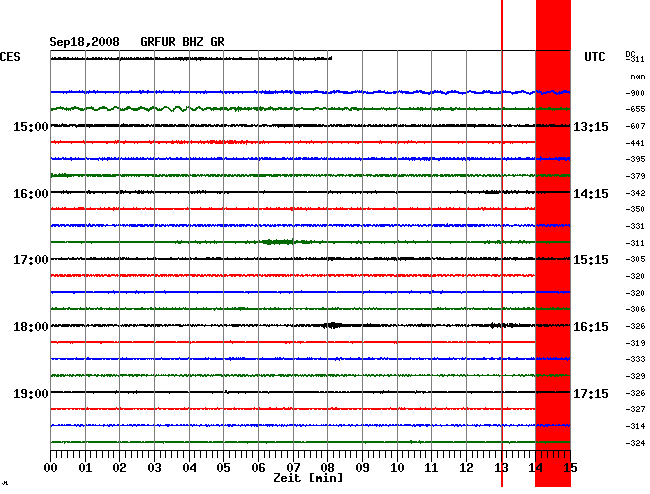Screen dimensions: 650x494
Task: Click the -342 DC offset value
Action: (x=635, y=193)
